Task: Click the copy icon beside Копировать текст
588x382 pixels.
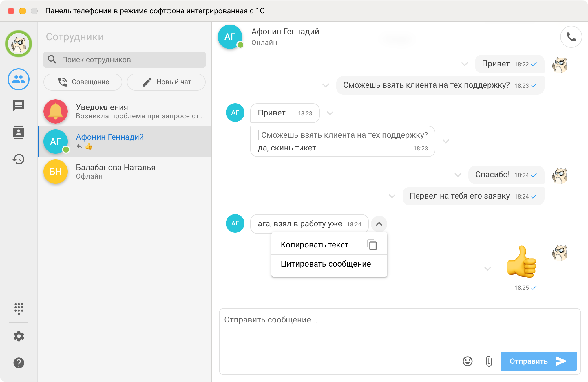Action: 372,245
